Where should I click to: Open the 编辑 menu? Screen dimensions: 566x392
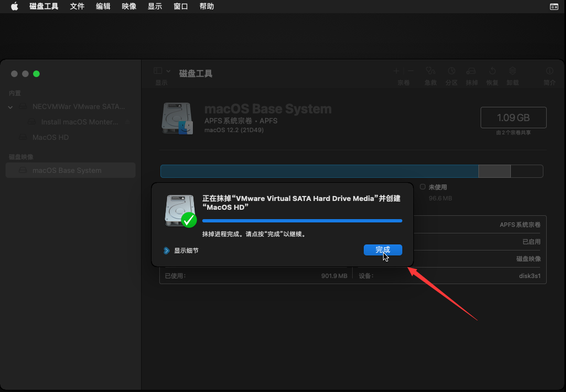click(x=103, y=7)
